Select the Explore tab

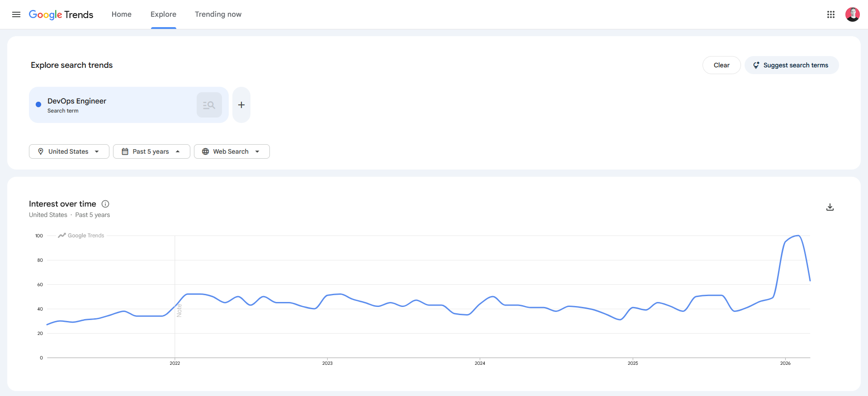pyautogui.click(x=164, y=14)
